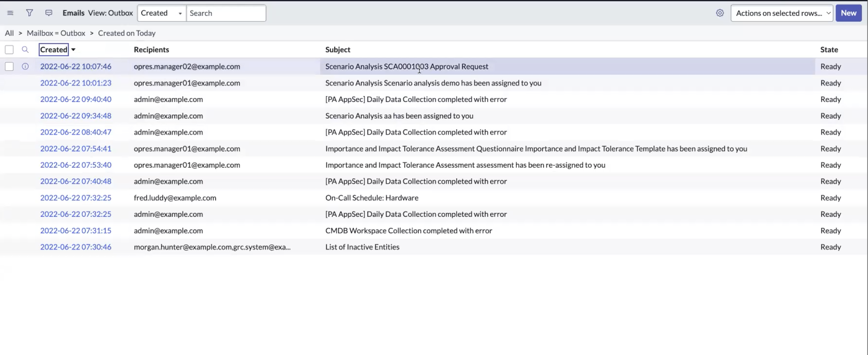Open email created 2022-06-22 07:54:41
The image size is (868, 355).
click(x=76, y=149)
